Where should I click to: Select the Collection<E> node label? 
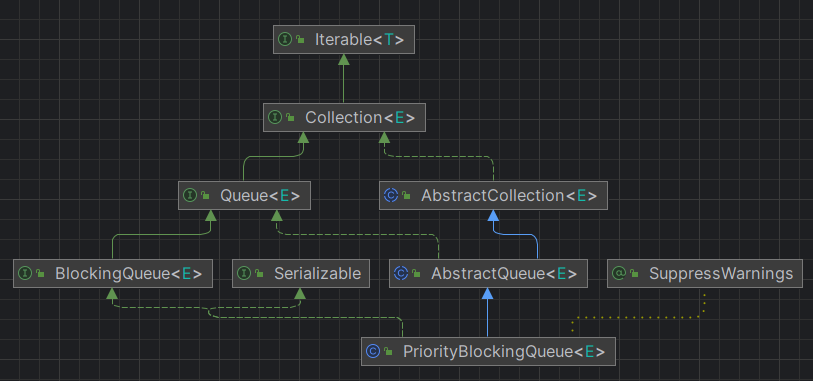coord(360,118)
